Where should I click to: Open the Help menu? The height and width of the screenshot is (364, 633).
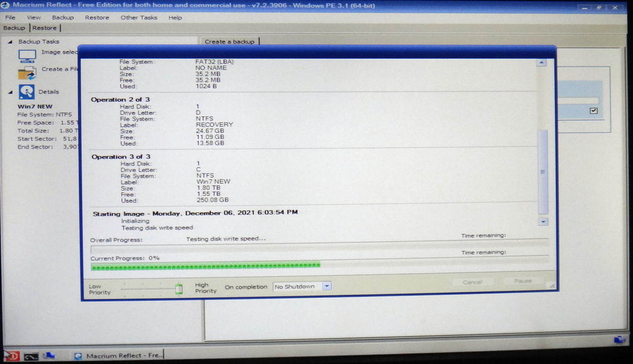click(x=175, y=17)
